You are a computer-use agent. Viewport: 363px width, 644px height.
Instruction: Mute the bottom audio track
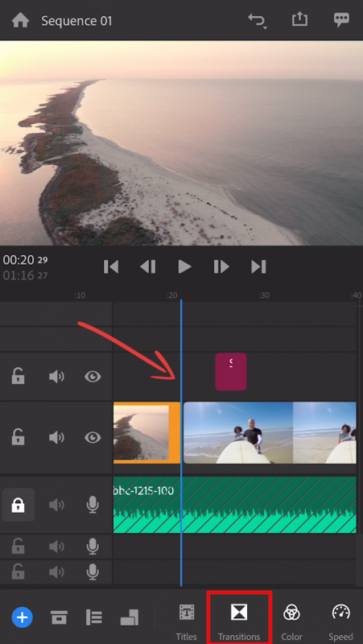(x=56, y=572)
